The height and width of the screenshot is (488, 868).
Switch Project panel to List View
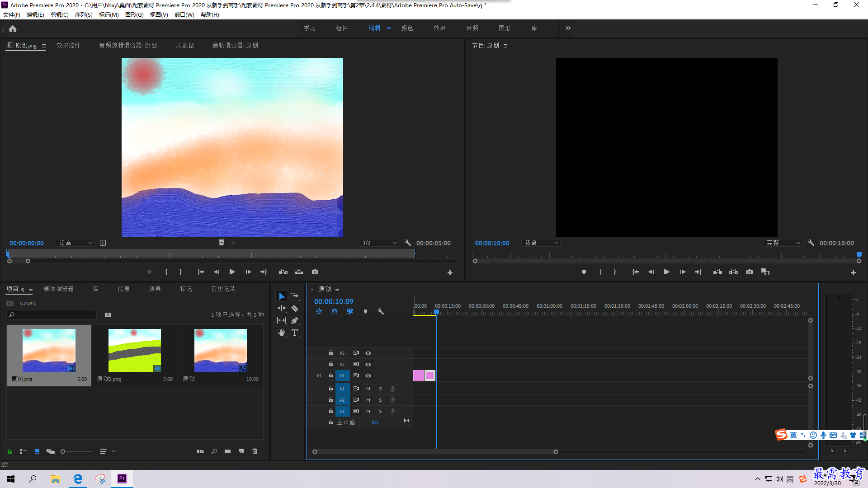click(24, 451)
